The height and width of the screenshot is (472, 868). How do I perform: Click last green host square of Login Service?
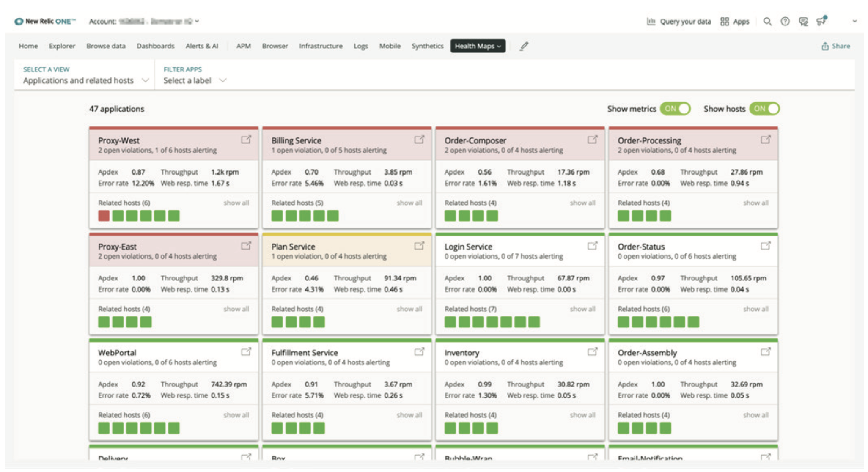tap(534, 322)
